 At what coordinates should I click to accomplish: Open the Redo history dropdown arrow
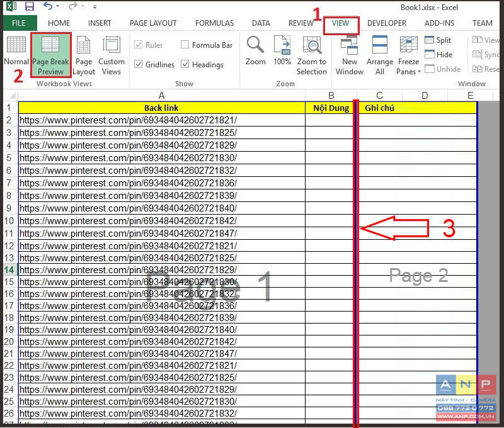point(83,6)
